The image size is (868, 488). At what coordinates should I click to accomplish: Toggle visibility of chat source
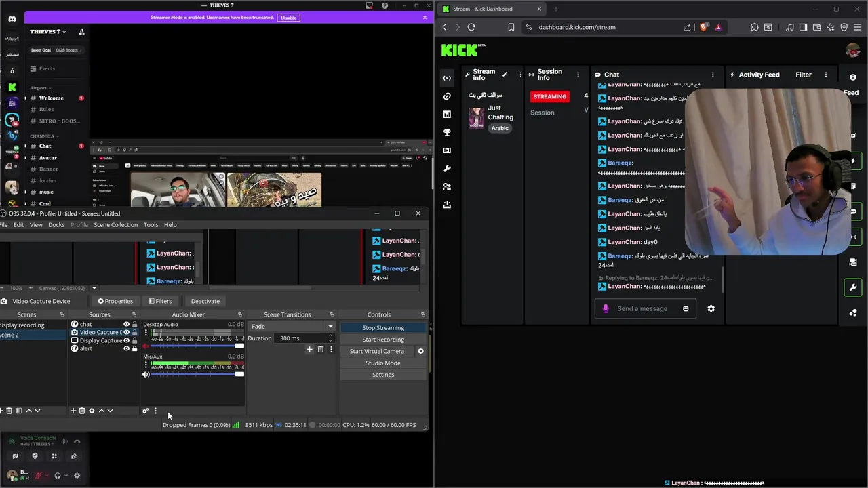pyautogui.click(x=126, y=325)
